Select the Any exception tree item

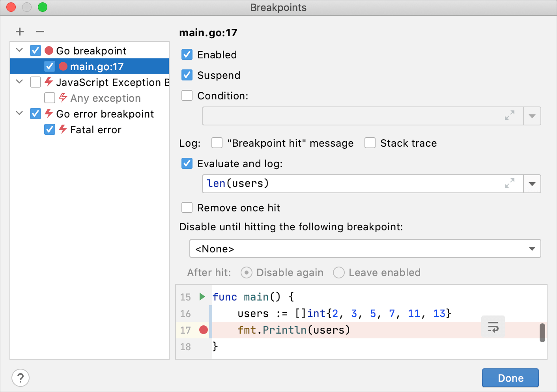105,98
